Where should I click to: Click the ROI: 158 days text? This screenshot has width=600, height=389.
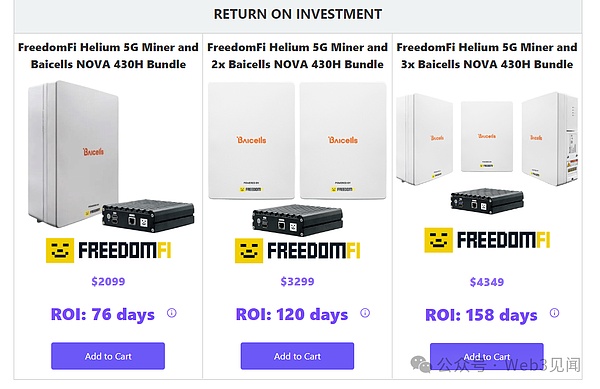[481, 315]
